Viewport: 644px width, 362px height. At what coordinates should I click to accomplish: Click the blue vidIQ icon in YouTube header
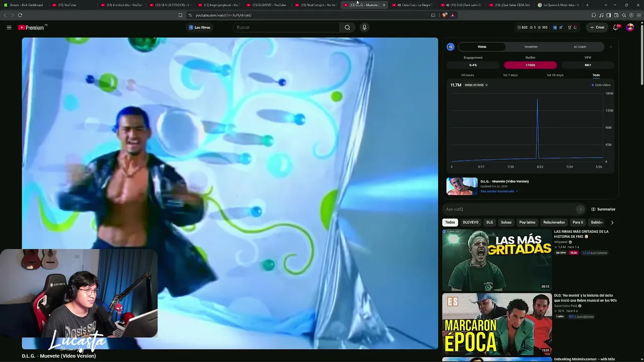click(555, 27)
